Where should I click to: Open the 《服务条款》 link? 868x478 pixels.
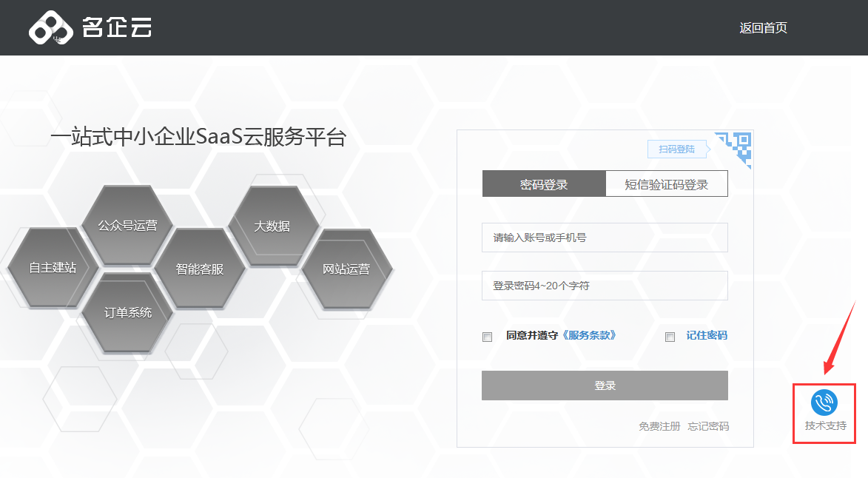tap(588, 335)
